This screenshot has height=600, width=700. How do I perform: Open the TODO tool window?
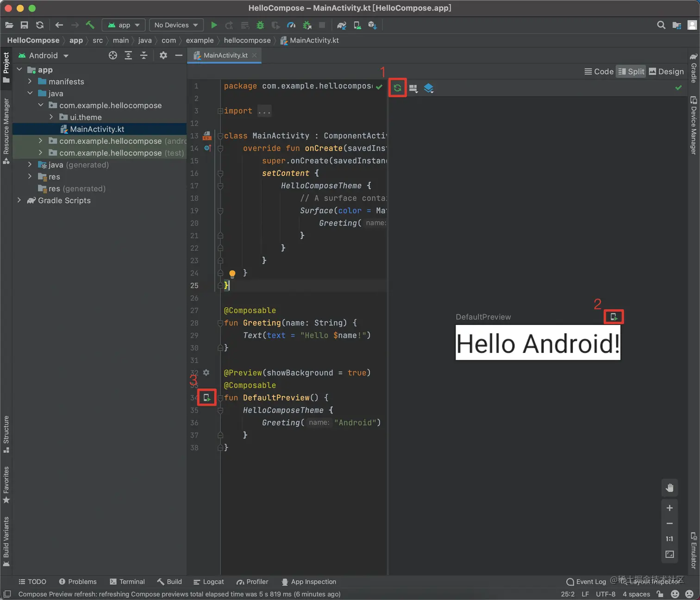32,582
